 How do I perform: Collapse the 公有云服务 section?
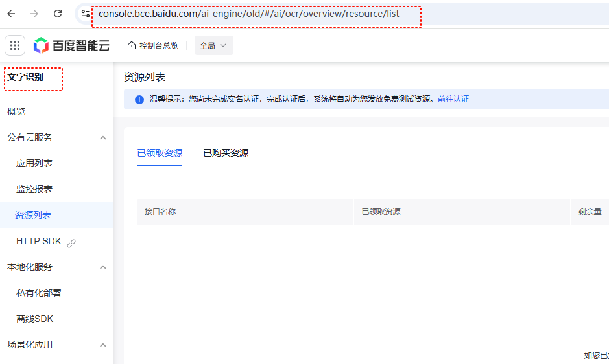pos(102,138)
